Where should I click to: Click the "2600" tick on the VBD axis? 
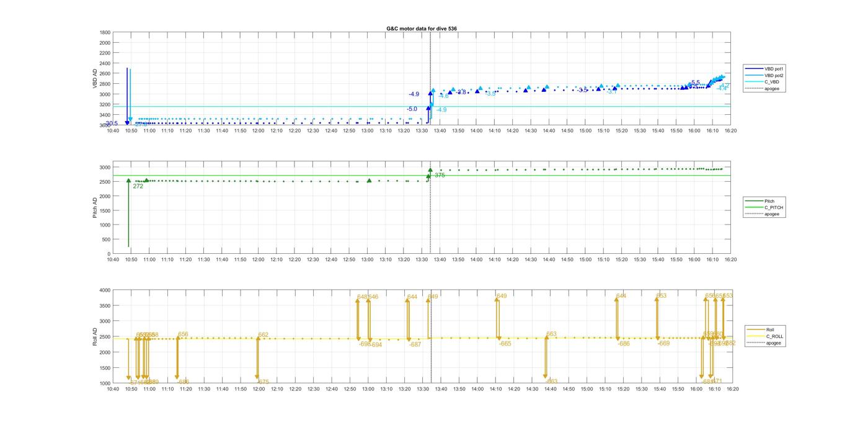pyautogui.click(x=105, y=73)
